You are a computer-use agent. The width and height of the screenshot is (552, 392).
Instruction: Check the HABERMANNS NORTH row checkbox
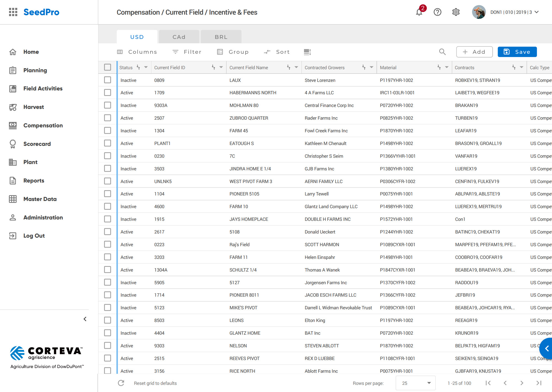click(x=108, y=93)
